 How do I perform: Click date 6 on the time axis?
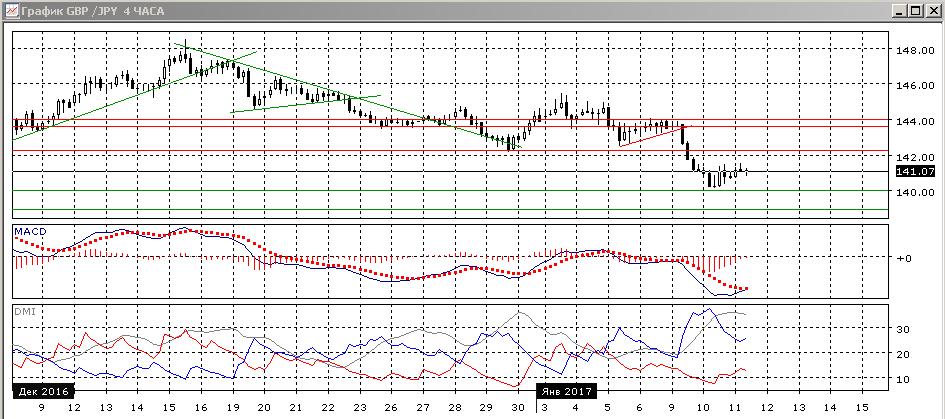point(639,407)
